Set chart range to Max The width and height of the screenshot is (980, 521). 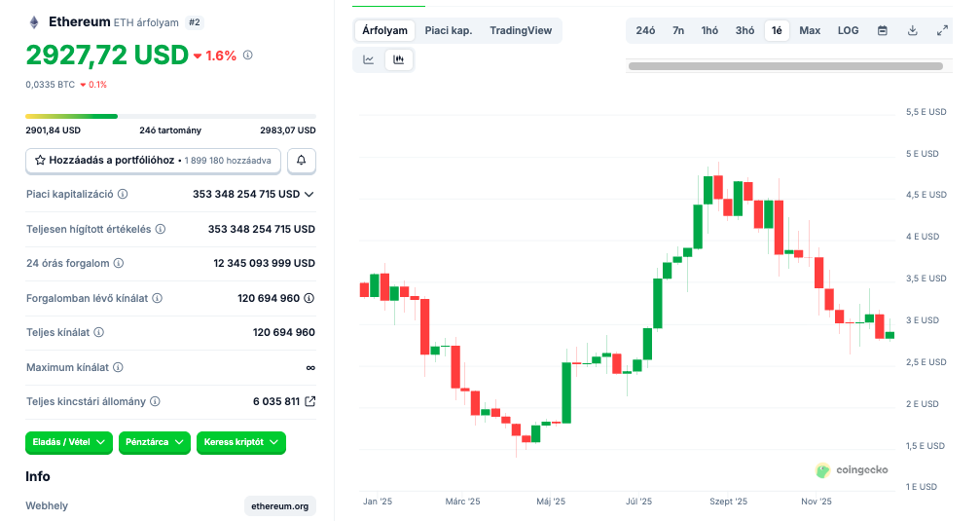click(x=810, y=30)
